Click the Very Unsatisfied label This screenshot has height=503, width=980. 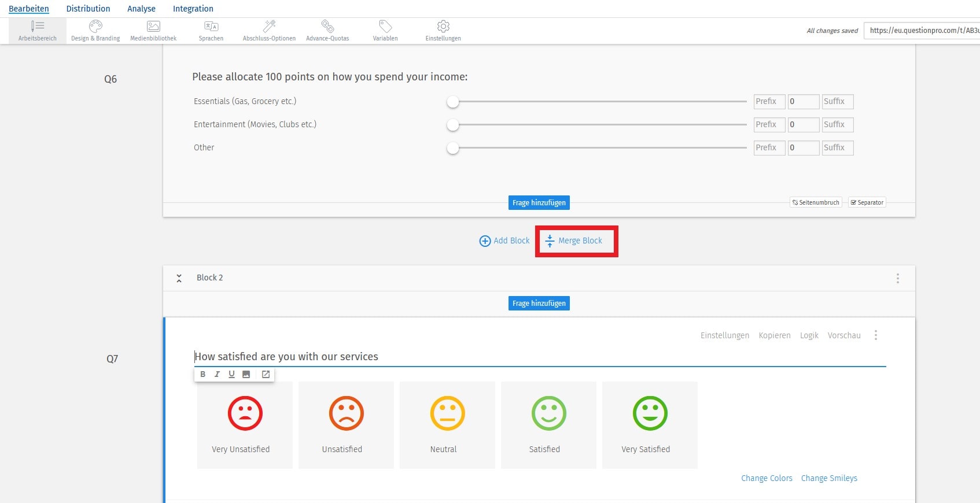pyautogui.click(x=241, y=449)
